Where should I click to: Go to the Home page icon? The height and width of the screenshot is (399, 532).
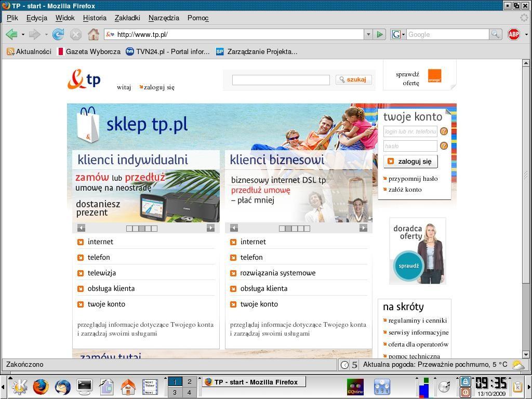pos(94,34)
